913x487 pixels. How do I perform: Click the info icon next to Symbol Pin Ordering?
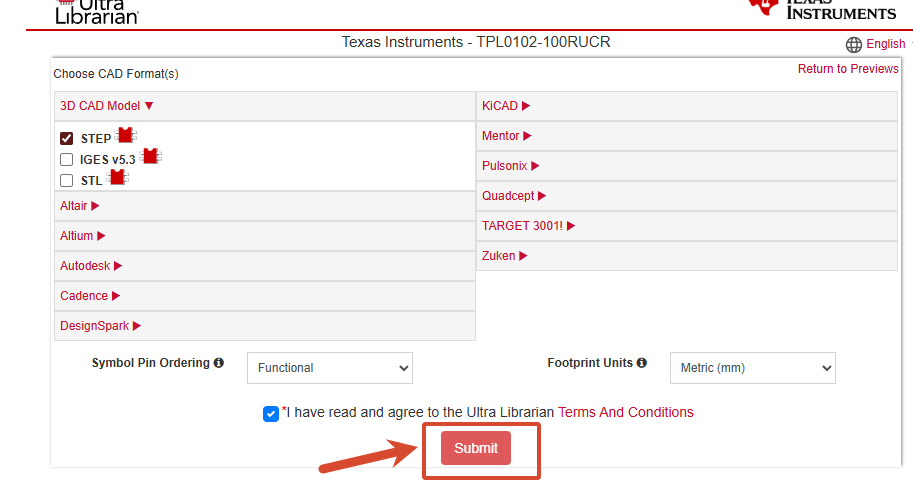(x=219, y=363)
